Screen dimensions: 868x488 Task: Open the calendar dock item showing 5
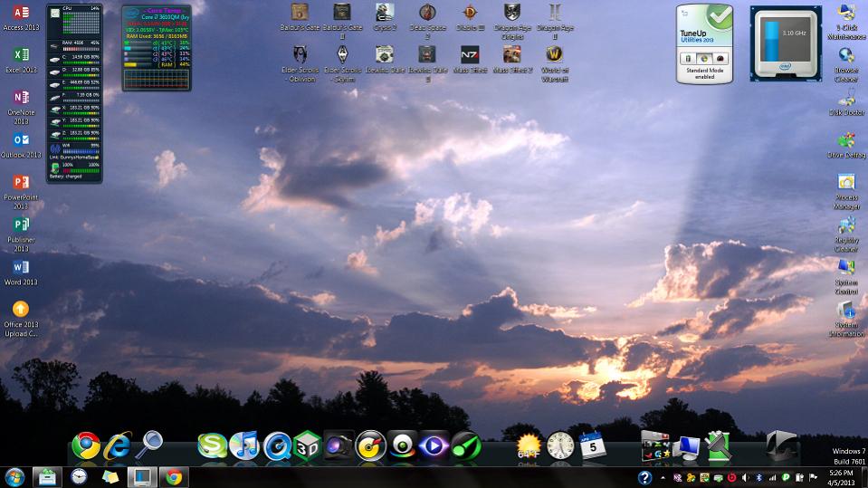pos(592,445)
